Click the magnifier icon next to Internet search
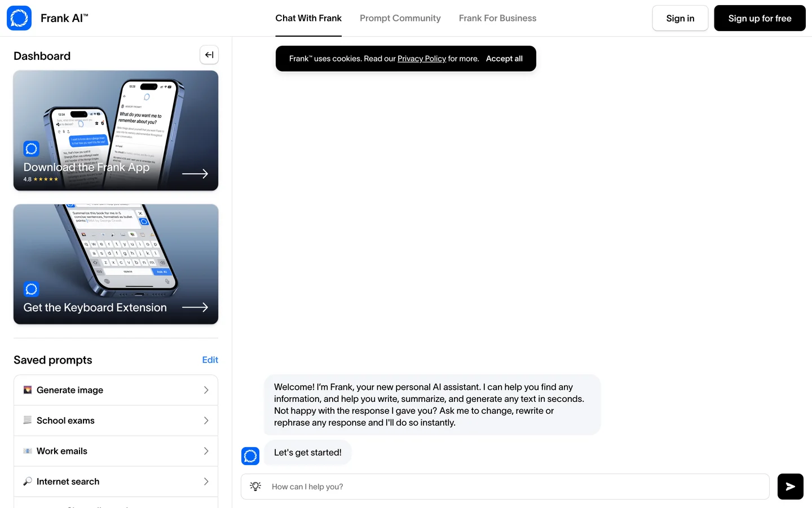The height and width of the screenshot is (508, 812). tap(28, 481)
